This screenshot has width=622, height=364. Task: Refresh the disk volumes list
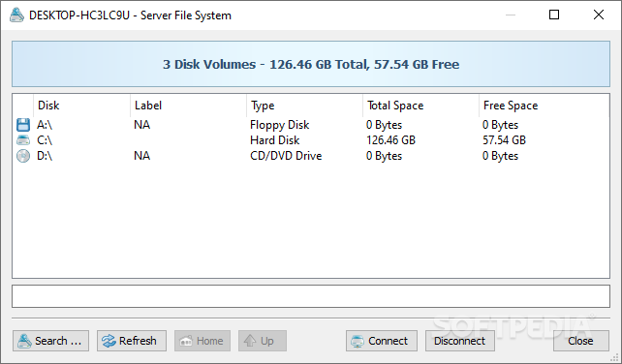(132, 341)
